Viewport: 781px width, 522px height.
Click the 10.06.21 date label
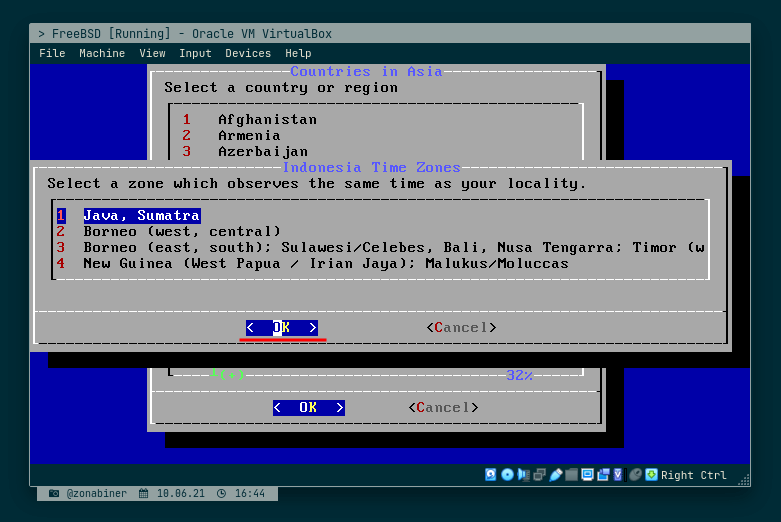point(172,494)
